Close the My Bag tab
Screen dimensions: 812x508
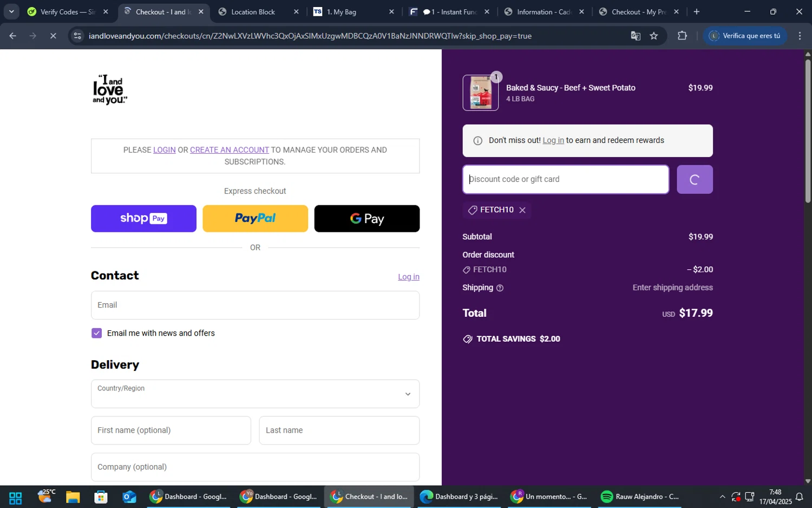point(391,11)
